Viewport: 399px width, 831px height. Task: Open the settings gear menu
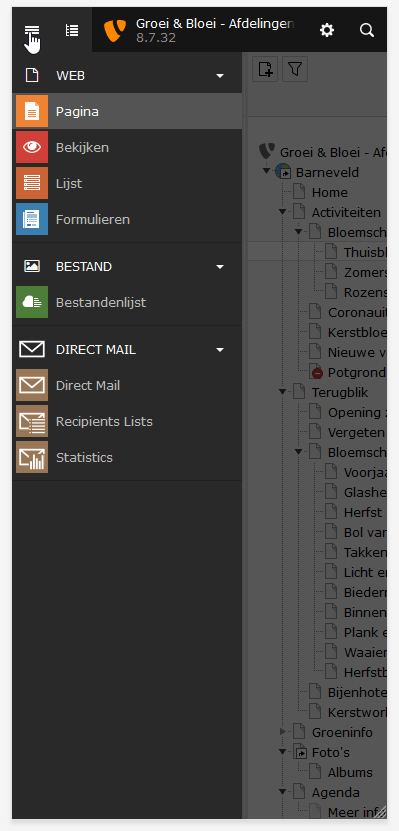click(327, 30)
